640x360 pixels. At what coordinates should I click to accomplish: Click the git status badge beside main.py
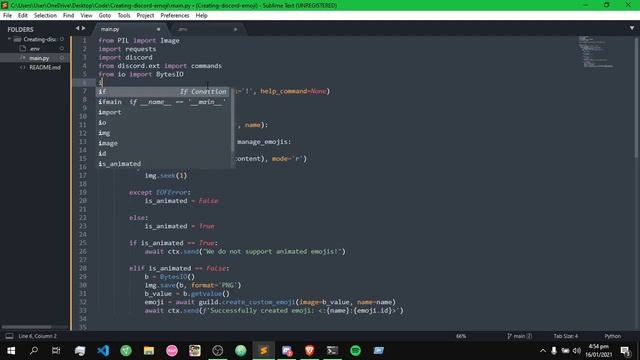point(62,58)
